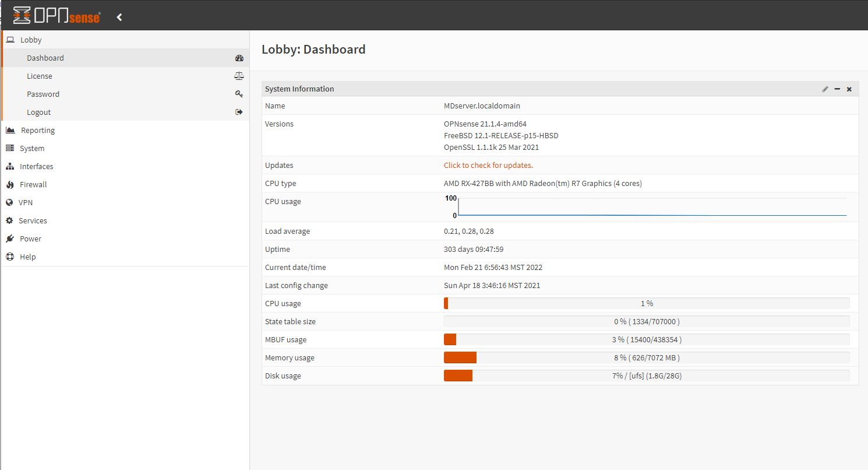Viewport: 868px width, 470px height.
Task: Click the 'Last config change' row label
Action: pos(297,286)
